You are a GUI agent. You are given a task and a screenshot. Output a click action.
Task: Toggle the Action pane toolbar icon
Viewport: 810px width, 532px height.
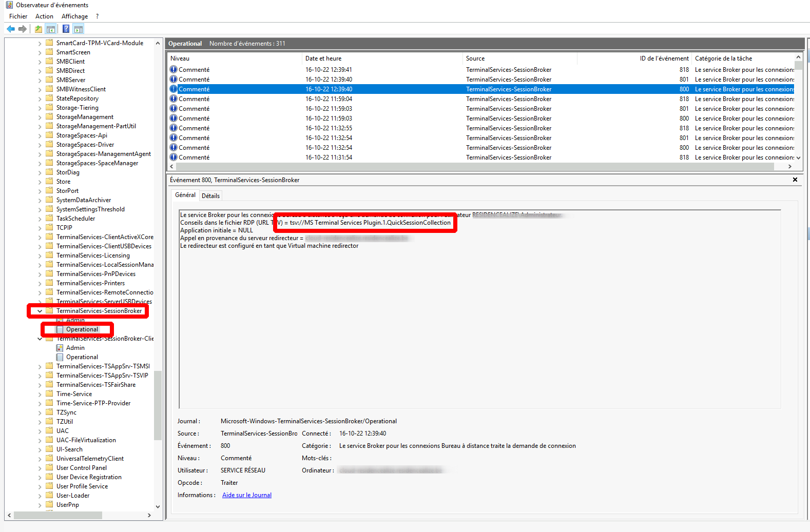tap(78, 29)
